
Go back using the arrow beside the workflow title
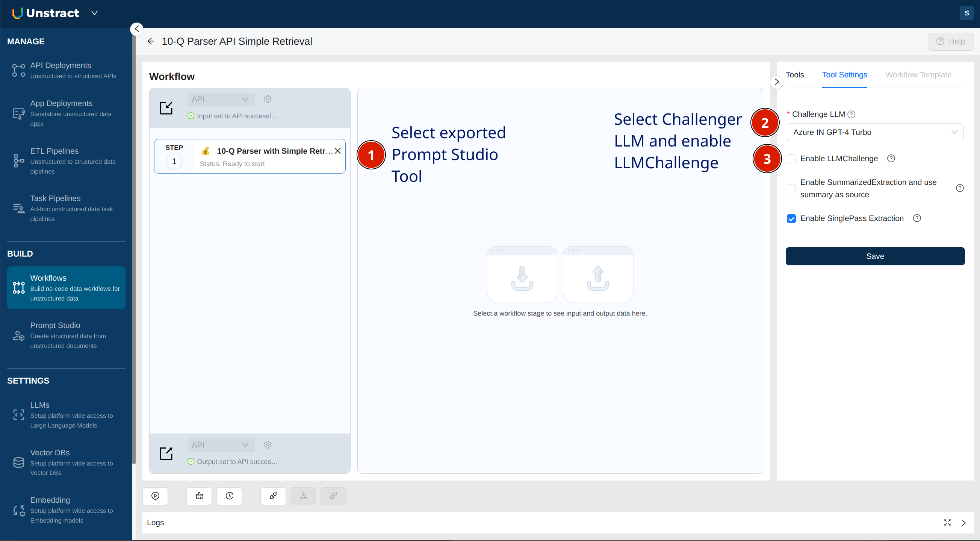pos(151,41)
